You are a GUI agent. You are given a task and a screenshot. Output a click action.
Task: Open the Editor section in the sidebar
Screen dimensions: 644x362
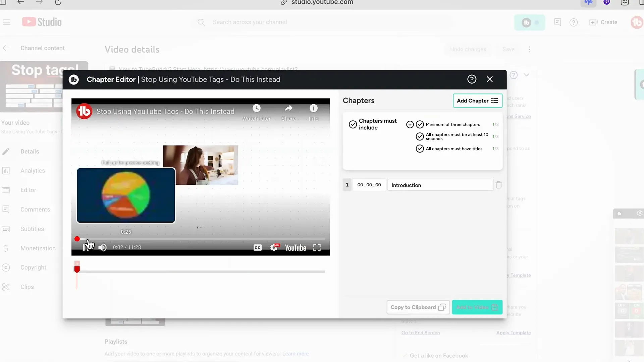28,190
